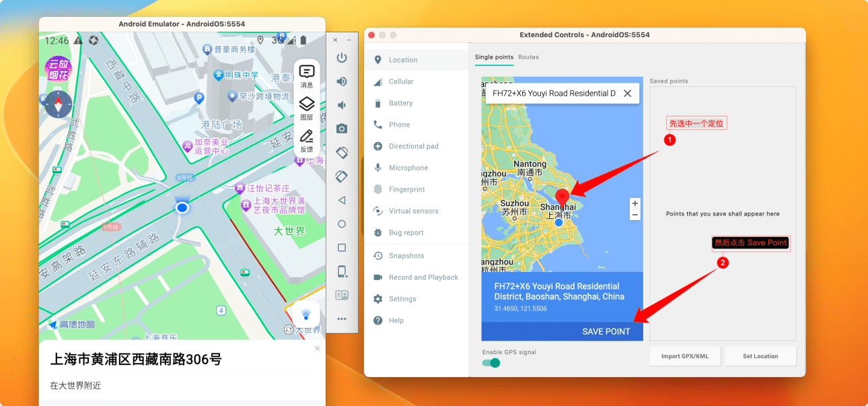Select the Single points tab
This screenshot has width=868, height=406.
click(494, 57)
